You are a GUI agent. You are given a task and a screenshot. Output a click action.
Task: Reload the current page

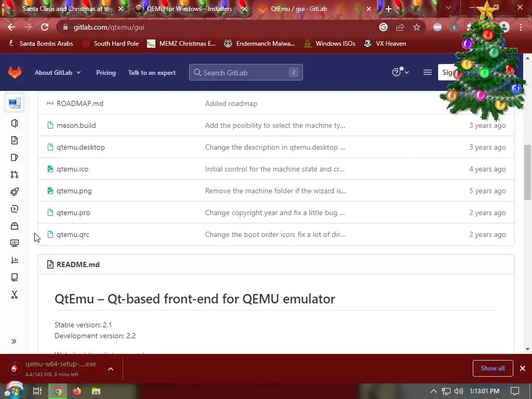pyautogui.click(x=45, y=27)
